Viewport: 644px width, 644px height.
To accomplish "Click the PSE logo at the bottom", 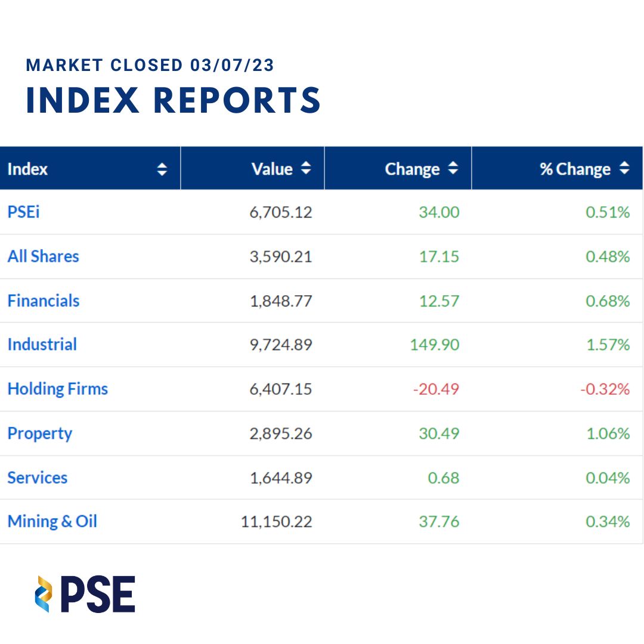I will (85, 594).
